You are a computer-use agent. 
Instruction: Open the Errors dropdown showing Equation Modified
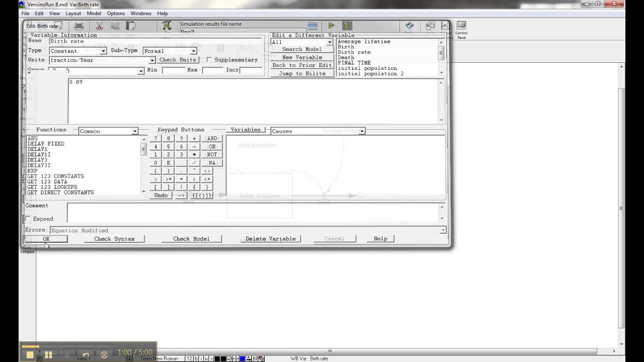(x=443, y=230)
